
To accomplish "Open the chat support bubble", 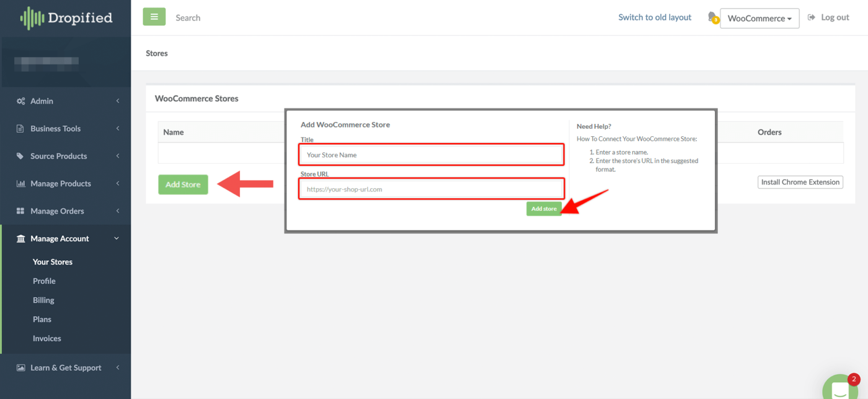I will (x=841, y=388).
